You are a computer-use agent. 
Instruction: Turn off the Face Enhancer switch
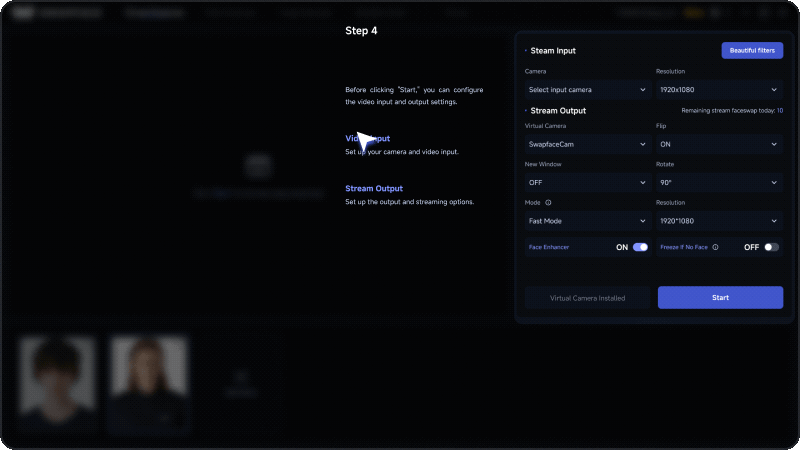coord(640,247)
